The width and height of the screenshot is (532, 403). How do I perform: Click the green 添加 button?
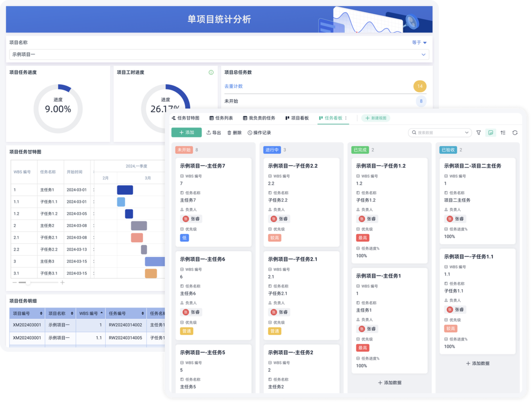tap(187, 132)
